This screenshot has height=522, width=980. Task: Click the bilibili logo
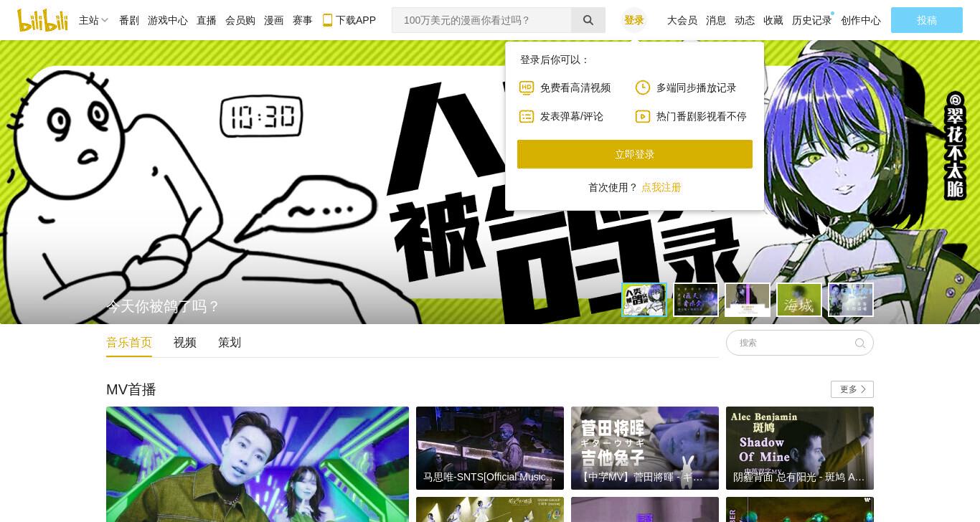click(x=43, y=20)
